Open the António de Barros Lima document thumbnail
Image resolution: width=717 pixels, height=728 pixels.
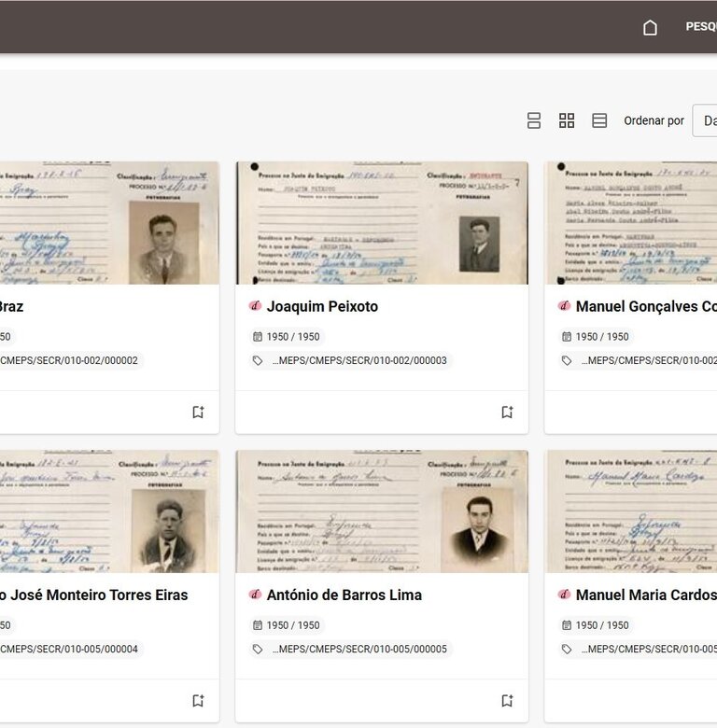pyautogui.click(x=382, y=511)
